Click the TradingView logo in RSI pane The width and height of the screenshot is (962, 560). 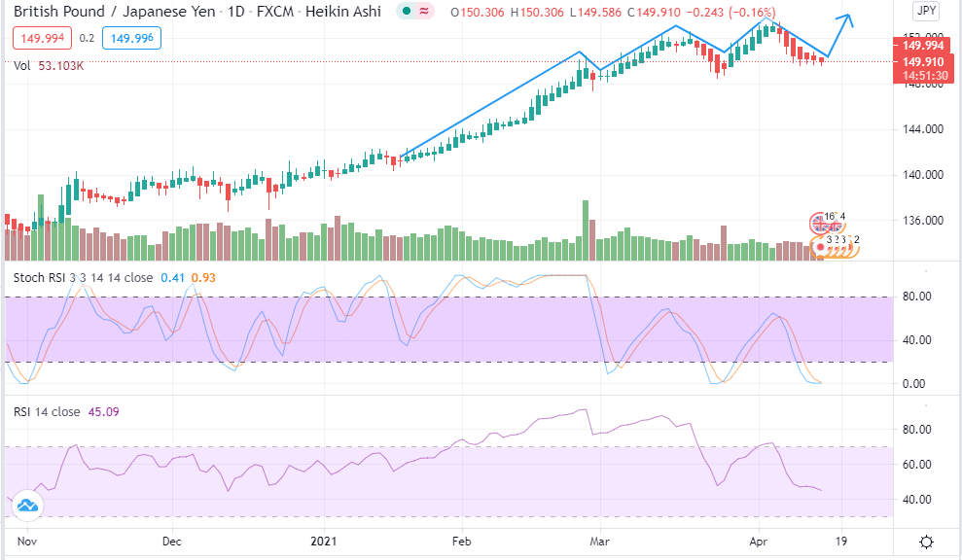[27, 505]
